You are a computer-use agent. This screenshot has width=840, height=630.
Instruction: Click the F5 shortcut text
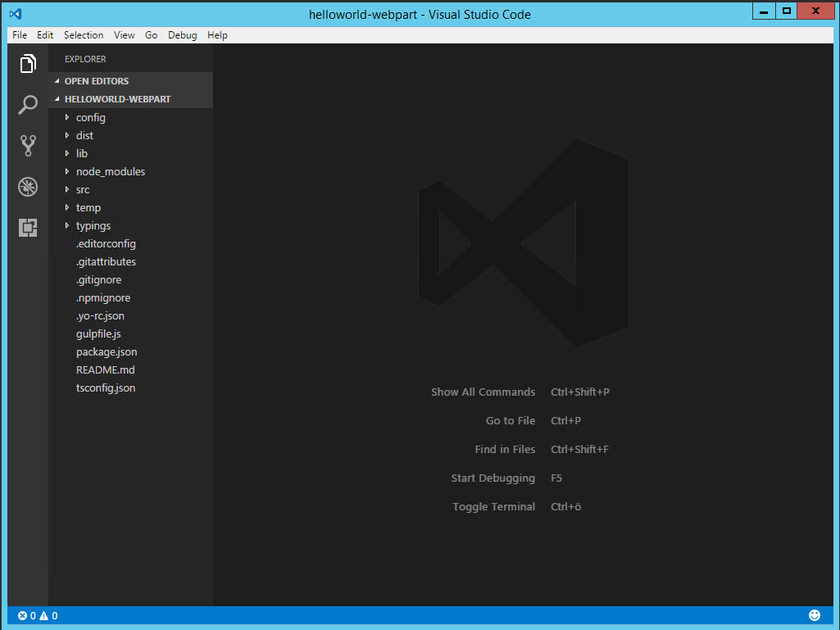coord(556,478)
